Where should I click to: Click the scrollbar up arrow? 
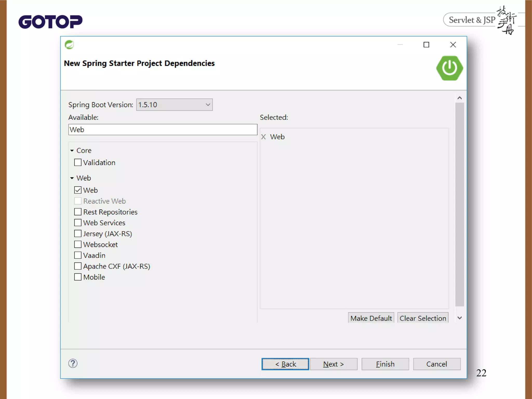pyautogui.click(x=460, y=98)
